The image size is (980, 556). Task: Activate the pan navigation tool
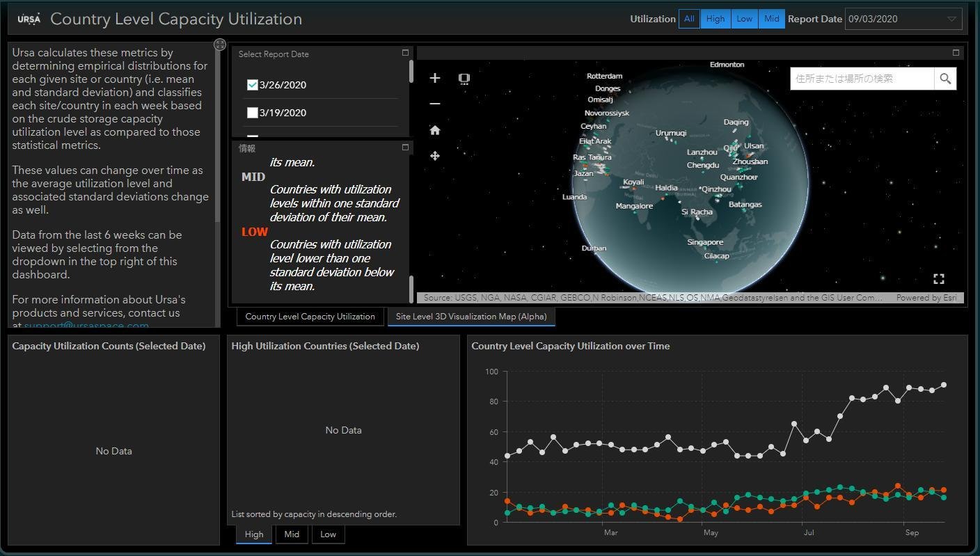pos(435,156)
